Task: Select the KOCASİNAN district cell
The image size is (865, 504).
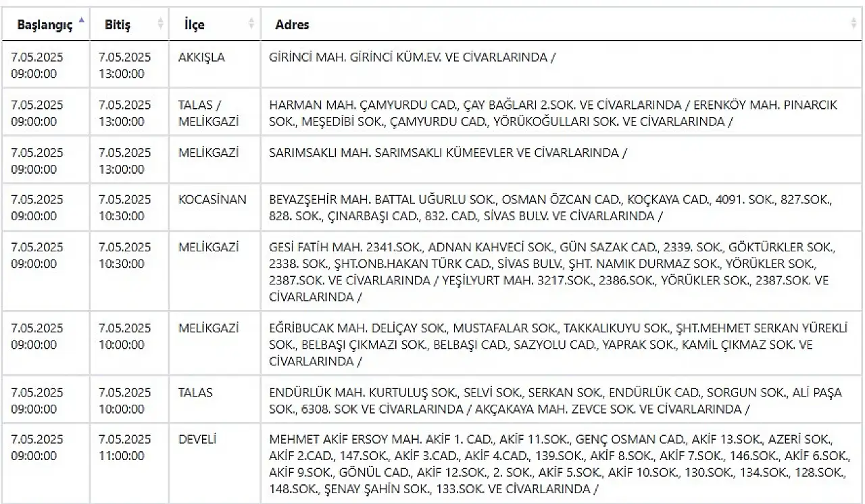Action: click(x=215, y=206)
